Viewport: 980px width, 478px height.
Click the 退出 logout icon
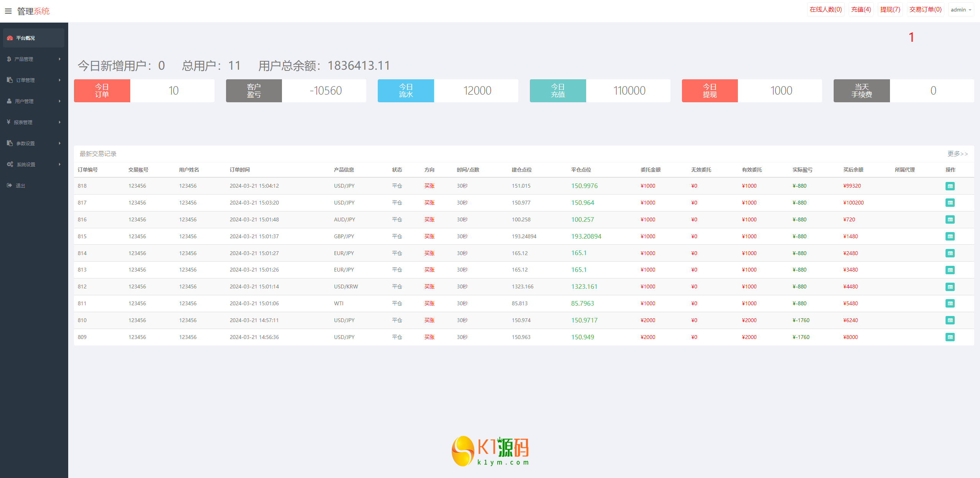(10, 185)
